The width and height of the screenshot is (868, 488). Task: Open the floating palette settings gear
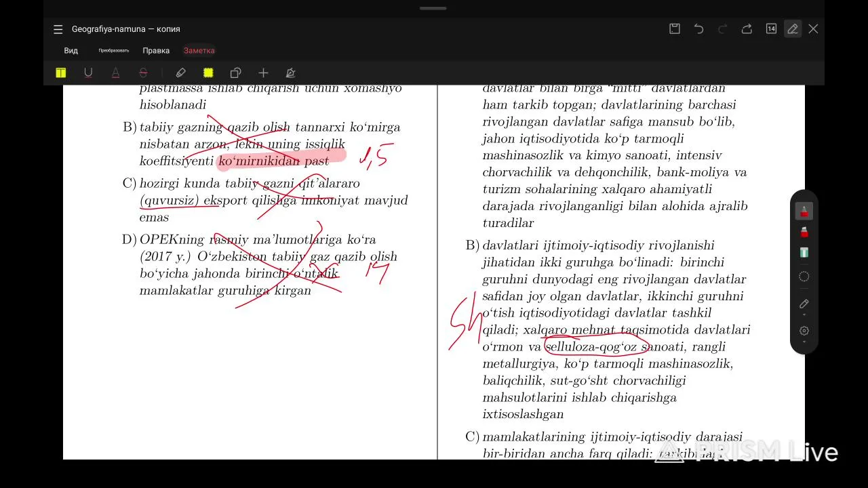pos(804,332)
